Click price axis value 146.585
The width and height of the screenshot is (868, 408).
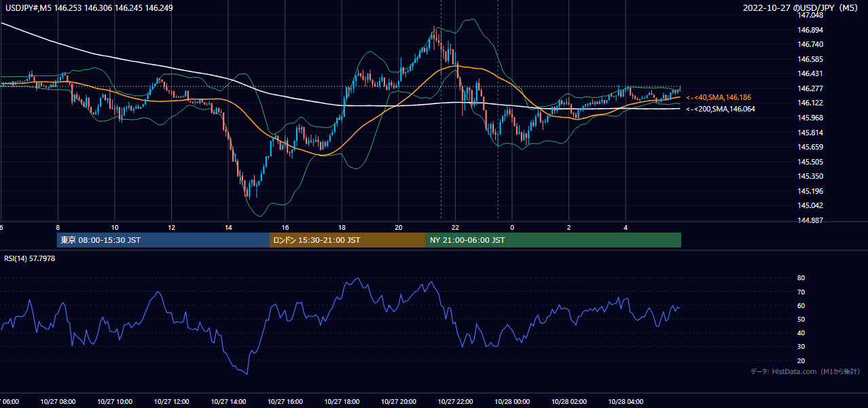(x=811, y=59)
